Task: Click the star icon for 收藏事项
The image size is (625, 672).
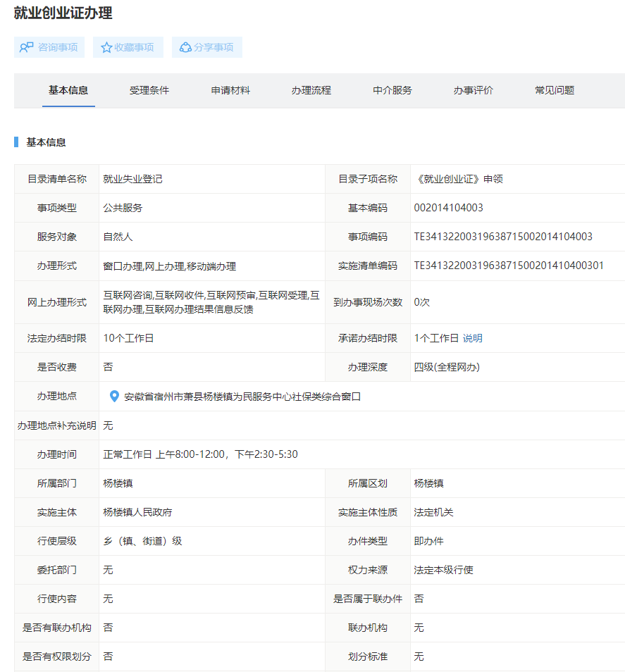Action: pos(106,47)
